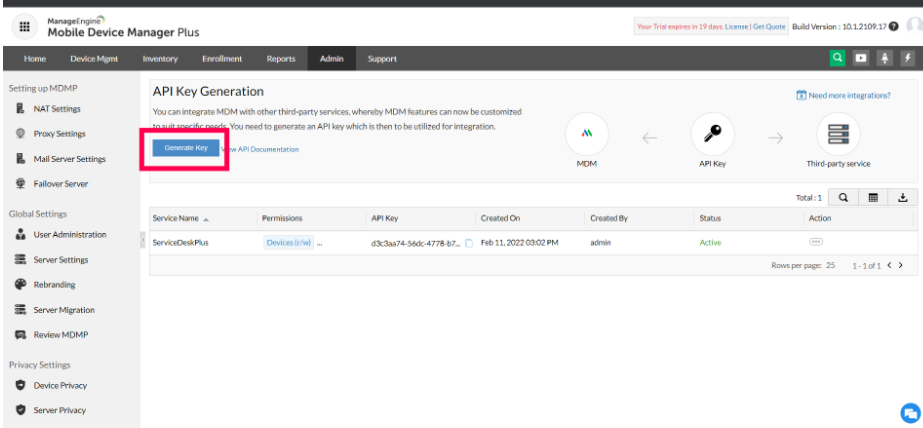Open the apps grid launcher icon

click(25, 26)
